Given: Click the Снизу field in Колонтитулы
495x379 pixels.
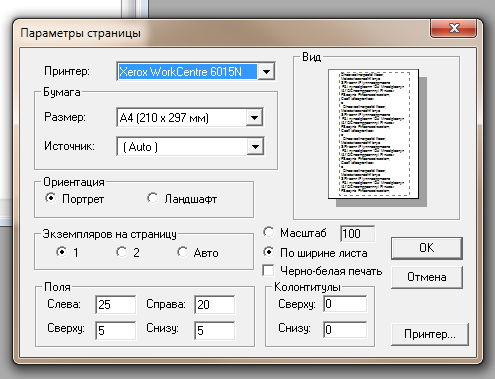Looking at the screenshot, I should point(345,329).
